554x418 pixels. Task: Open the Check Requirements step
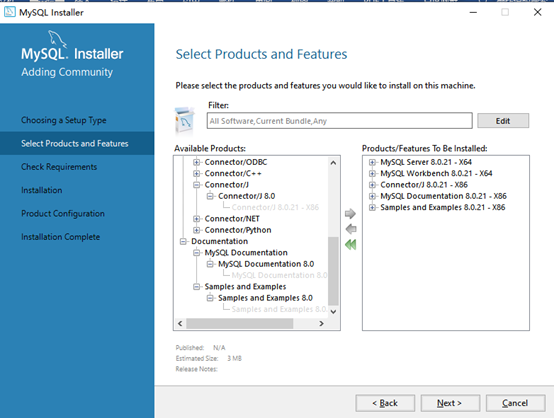pyautogui.click(x=59, y=167)
